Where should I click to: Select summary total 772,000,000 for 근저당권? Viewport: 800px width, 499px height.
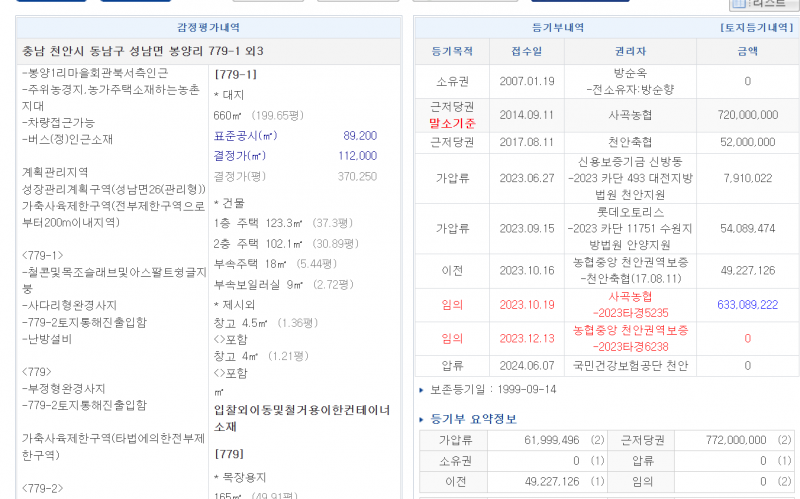pos(736,440)
